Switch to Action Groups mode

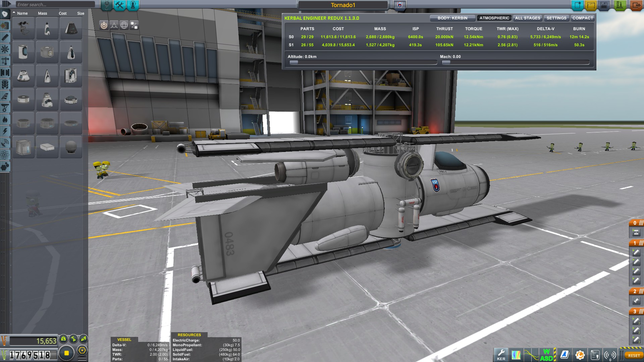pos(119,5)
